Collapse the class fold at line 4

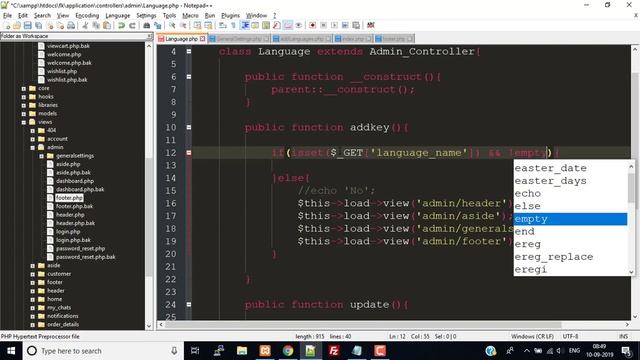(189, 51)
